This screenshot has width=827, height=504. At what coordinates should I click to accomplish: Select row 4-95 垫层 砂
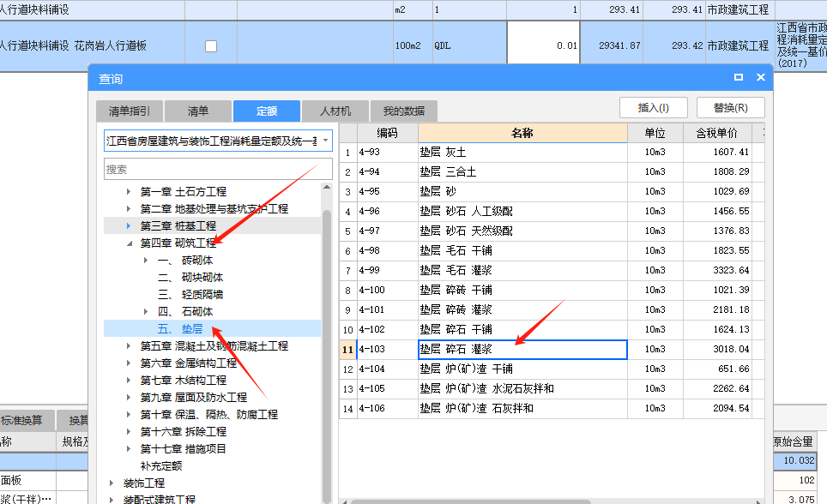[x=551, y=191]
